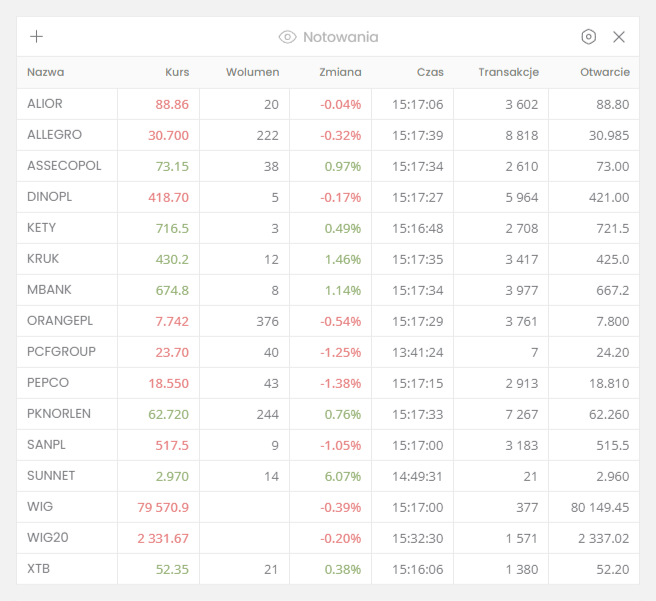The width and height of the screenshot is (656, 601).
Task: Sort by Czas column header
Action: coord(430,72)
